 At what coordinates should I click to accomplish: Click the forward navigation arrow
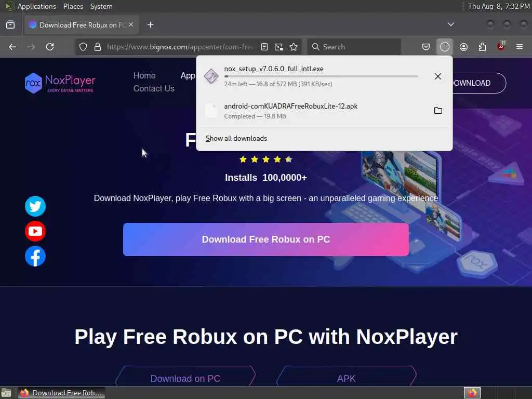point(31,47)
